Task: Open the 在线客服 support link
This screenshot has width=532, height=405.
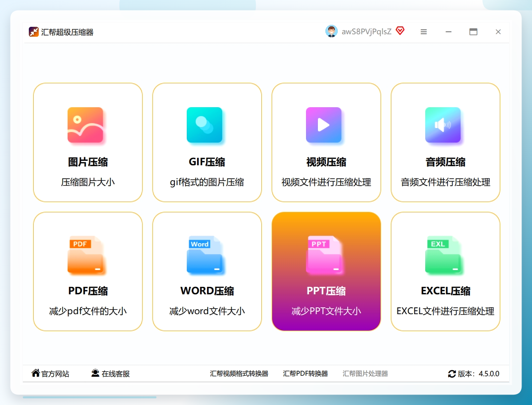Action: click(116, 374)
